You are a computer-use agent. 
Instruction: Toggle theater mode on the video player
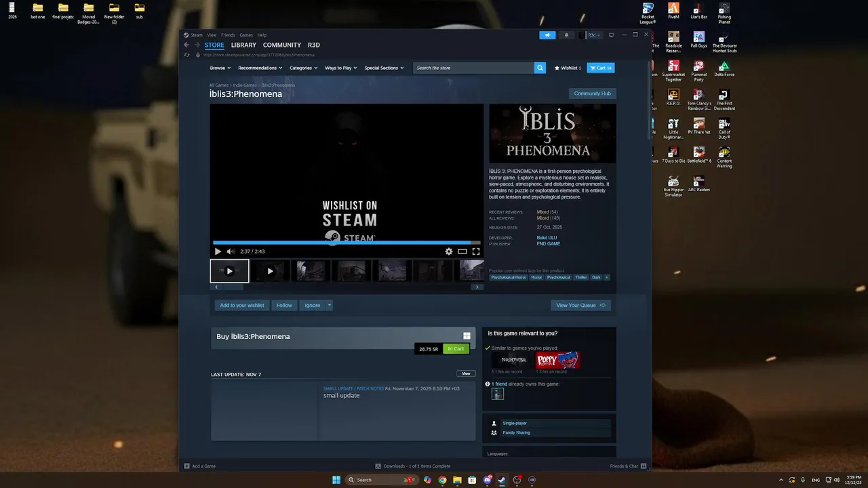tap(462, 251)
